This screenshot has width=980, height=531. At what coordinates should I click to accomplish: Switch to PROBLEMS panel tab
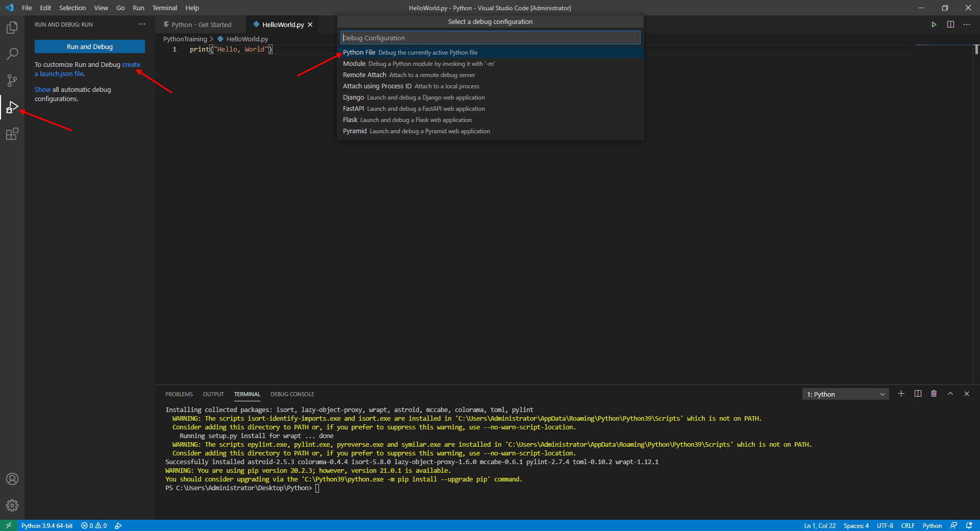pyautogui.click(x=179, y=394)
